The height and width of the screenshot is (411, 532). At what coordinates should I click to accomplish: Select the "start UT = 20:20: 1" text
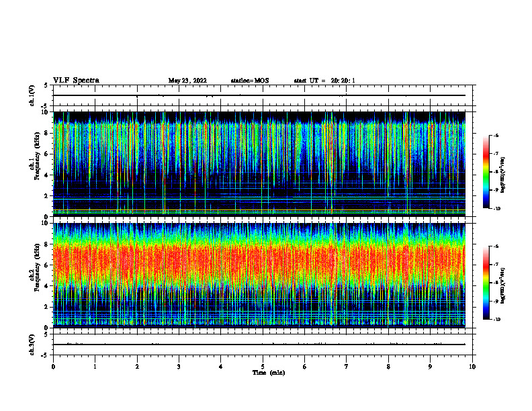tap(324, 81)
